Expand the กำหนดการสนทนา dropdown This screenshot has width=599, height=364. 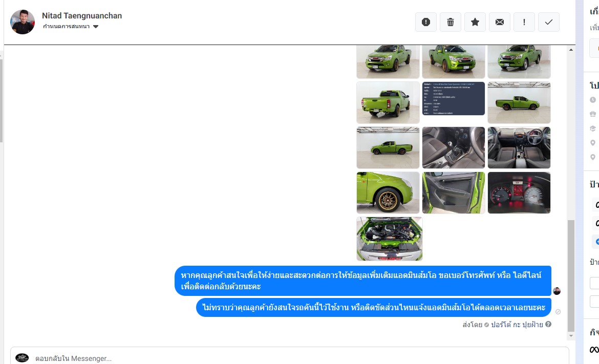pos(71,26)
